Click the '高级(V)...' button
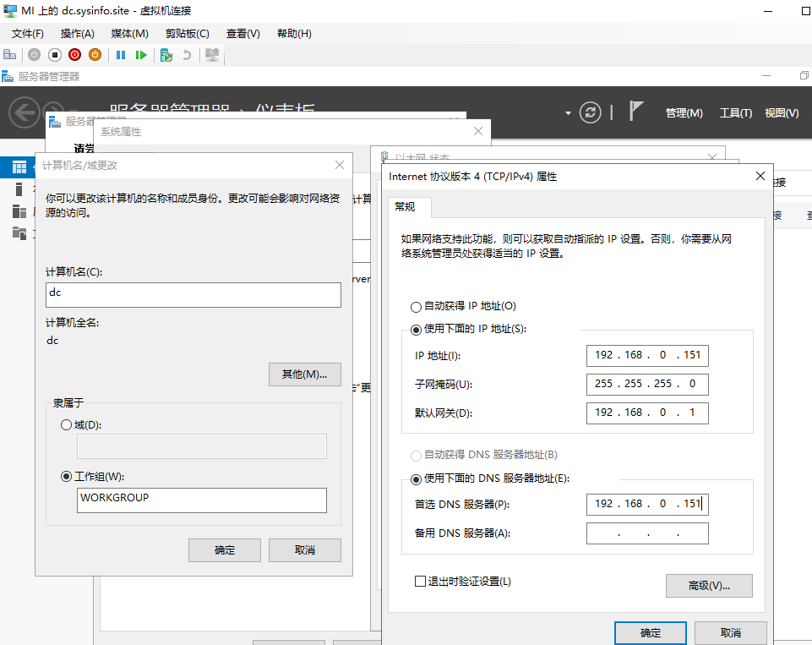The height and width of the screenshot is (645, 812). click(709, 586)
